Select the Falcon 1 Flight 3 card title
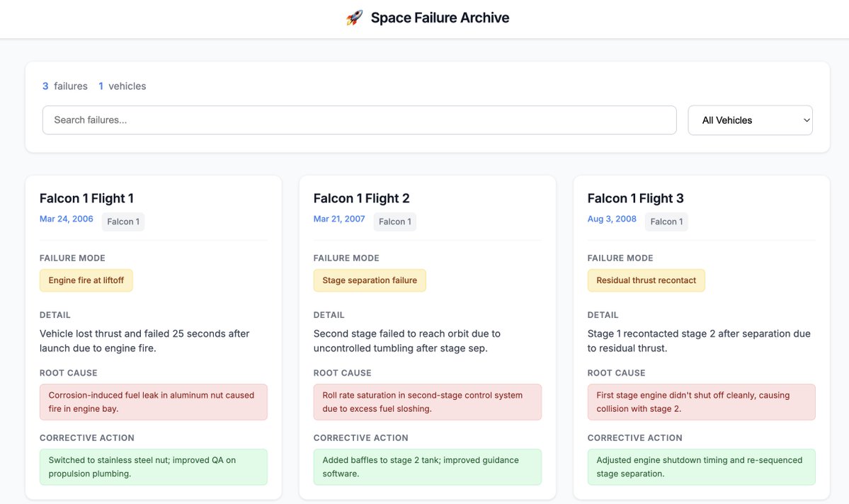This screenshot has height=504, width=849. coord(636,199)
